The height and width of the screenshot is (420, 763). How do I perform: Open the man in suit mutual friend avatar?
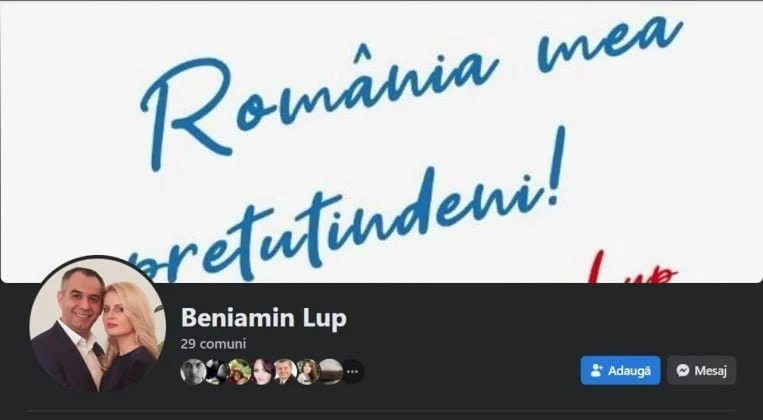285,372
